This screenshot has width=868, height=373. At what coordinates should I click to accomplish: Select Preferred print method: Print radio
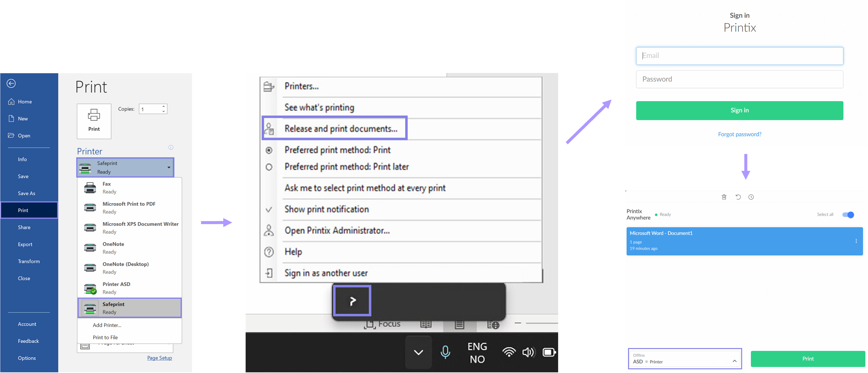337,150
